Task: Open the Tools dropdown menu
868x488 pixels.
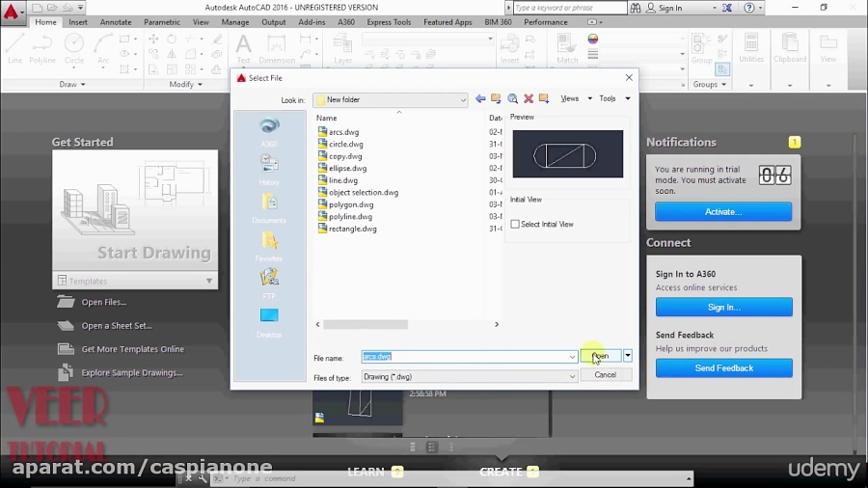Action: (614, 98)
